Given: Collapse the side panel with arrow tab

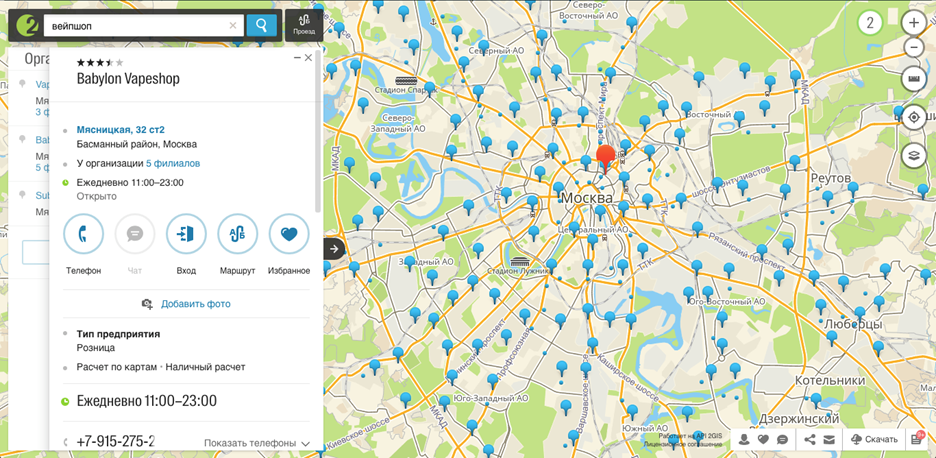Looking at the screenshot, I should point(334,248).
